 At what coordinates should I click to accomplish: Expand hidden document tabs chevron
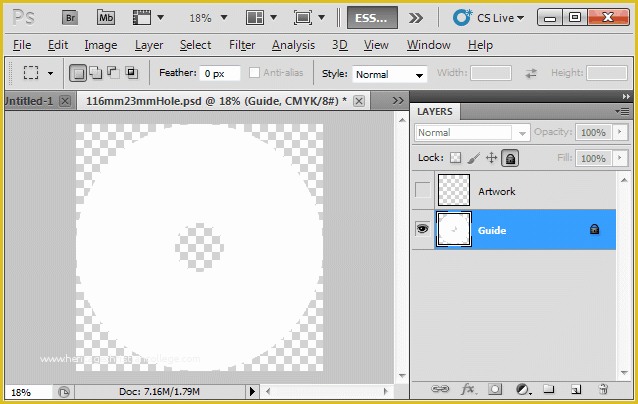(x=398, y=100)
